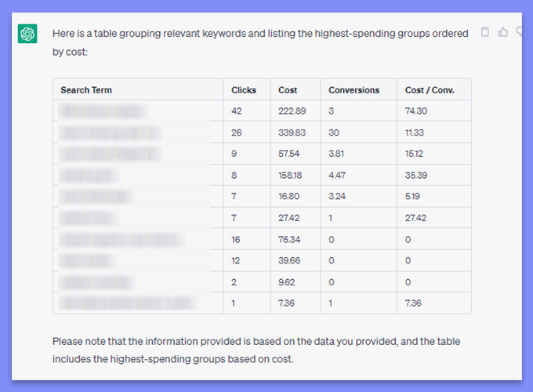
Task: Click the 'Please note that the information provided' paragraph
Action: pos(256,350)
